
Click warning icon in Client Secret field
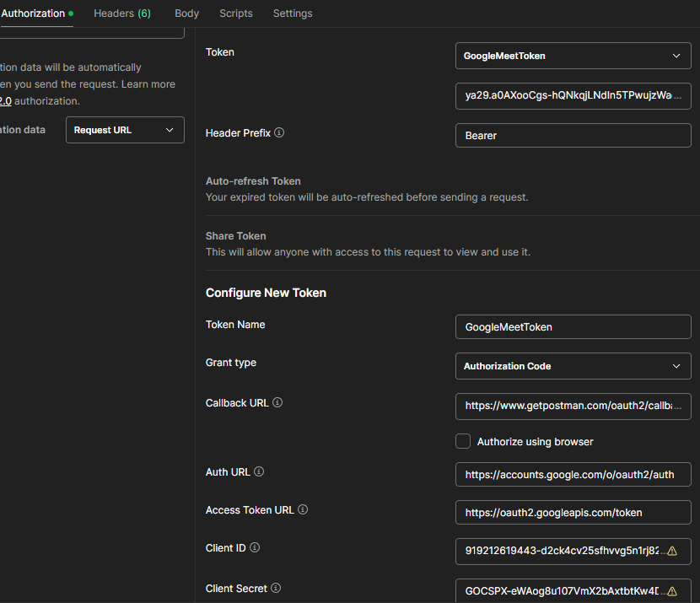[672, 590]
